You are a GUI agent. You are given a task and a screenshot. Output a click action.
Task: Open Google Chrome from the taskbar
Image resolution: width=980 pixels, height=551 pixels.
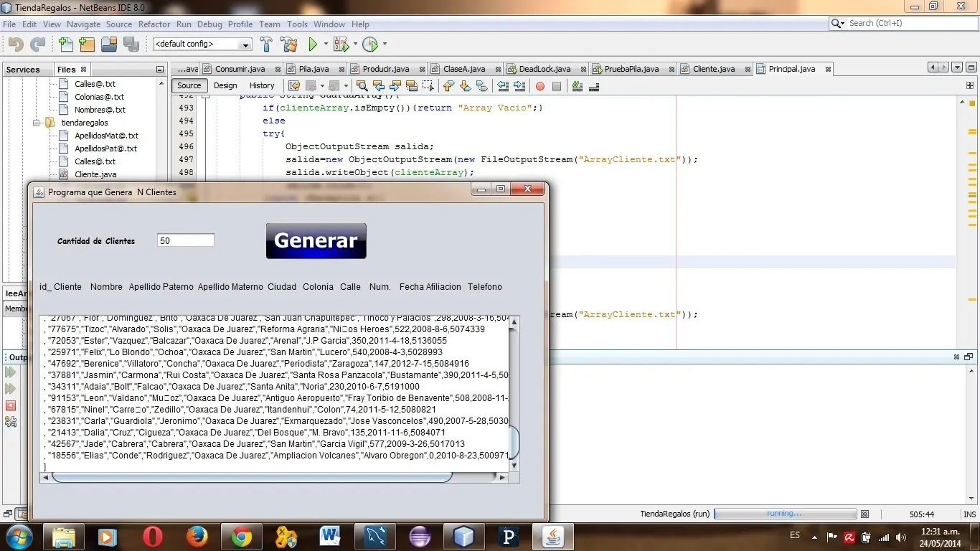[241, 537]
